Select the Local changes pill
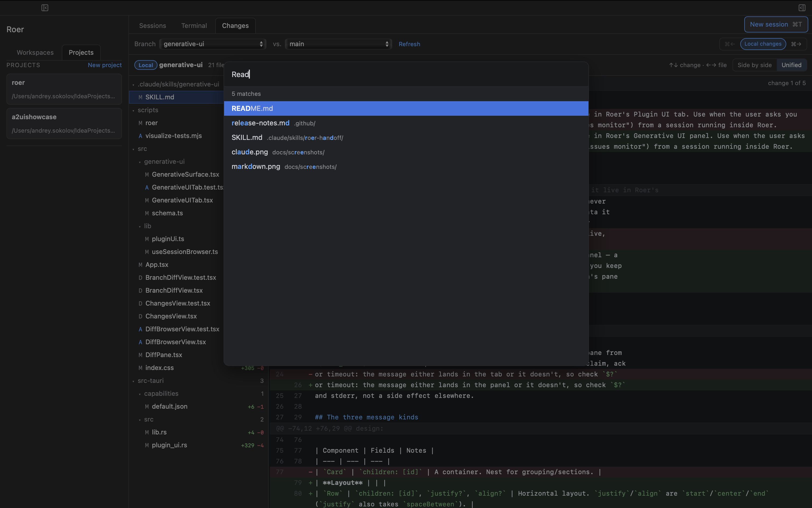The image size is (812, 508). (763, 44)
